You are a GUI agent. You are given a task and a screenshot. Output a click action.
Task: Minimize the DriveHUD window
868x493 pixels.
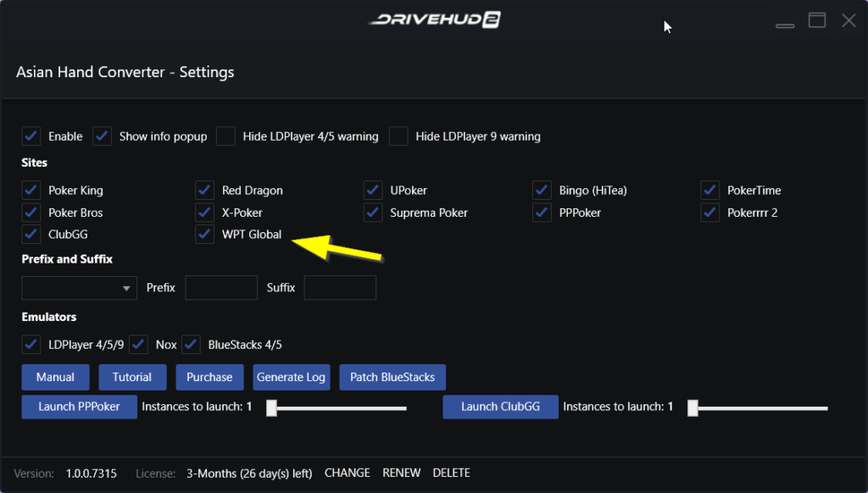coord(785,25)
